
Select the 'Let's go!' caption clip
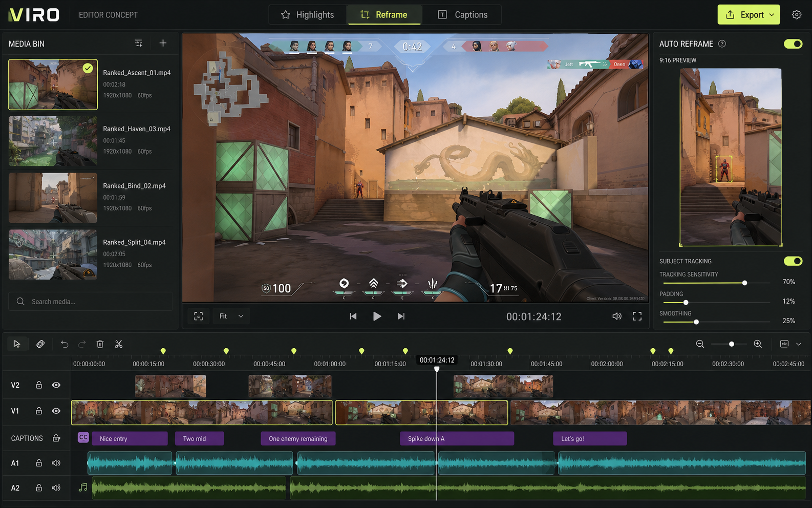(x=590, y=438)
